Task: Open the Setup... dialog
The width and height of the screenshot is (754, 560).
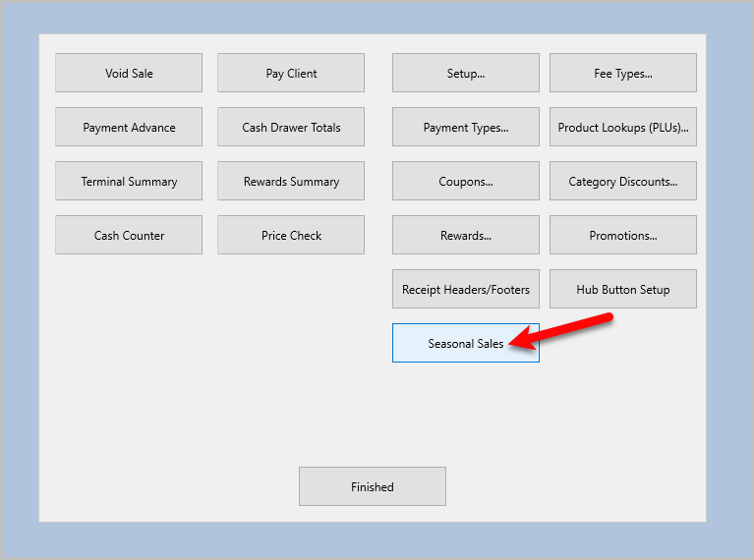Action: pyautogui.click(x=466, y=73)
